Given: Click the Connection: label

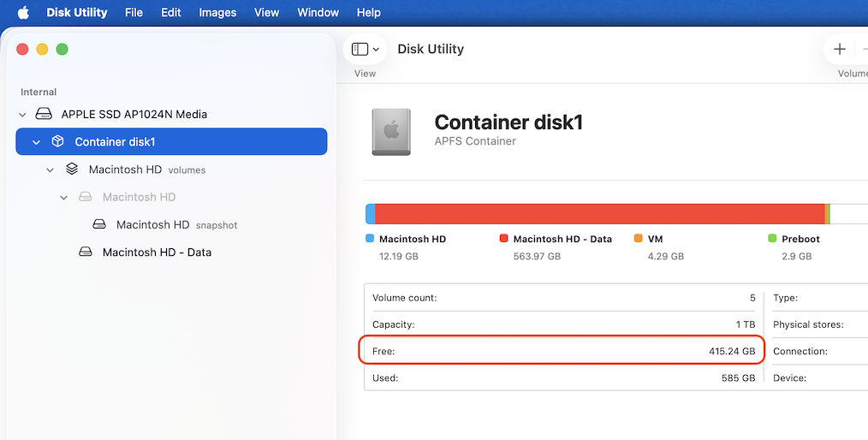Looking at the screenshot, I should 800,351.
